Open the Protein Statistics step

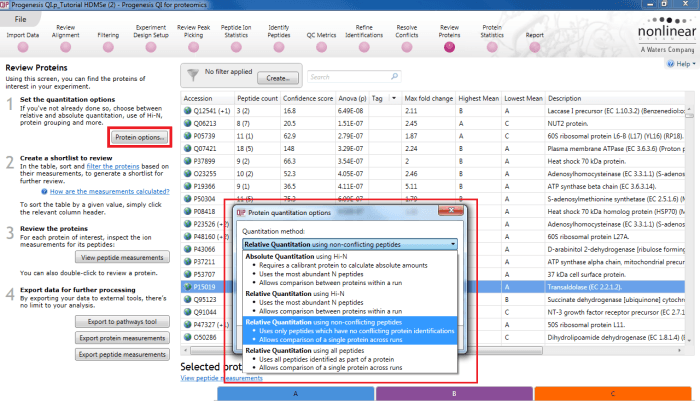[x=492, y=47]
